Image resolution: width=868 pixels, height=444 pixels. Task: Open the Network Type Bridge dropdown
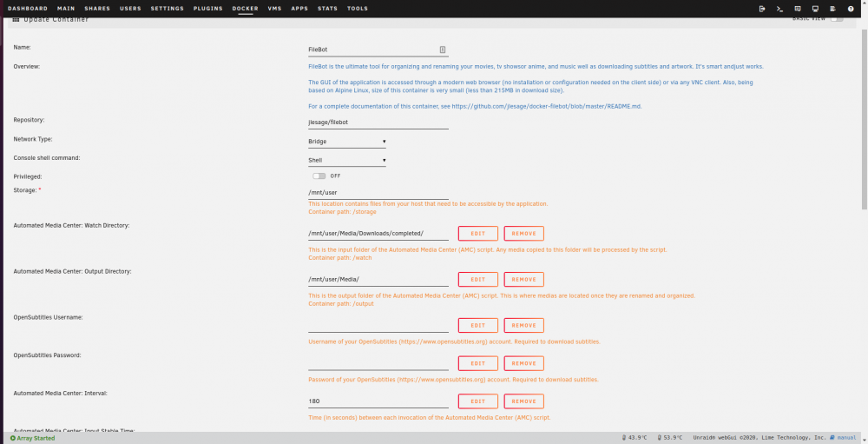[x=347, y=142]
